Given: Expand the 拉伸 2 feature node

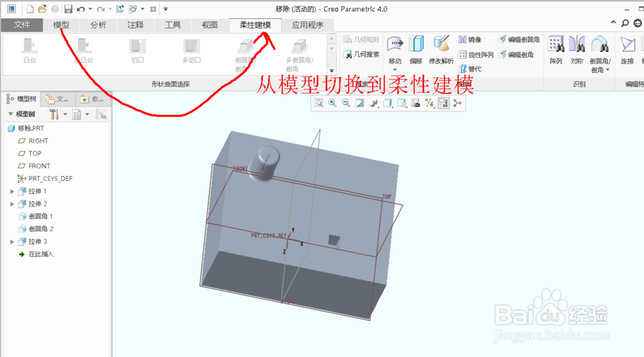Looking at the screenshot, I should [x=12, y=204].
